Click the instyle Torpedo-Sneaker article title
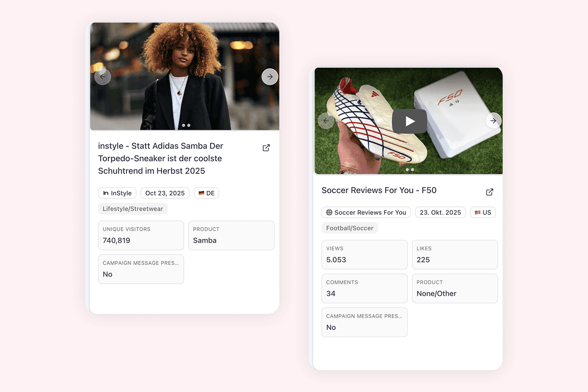Image resolution: width=588 pixels, height=392 pixels. [161, 158]
